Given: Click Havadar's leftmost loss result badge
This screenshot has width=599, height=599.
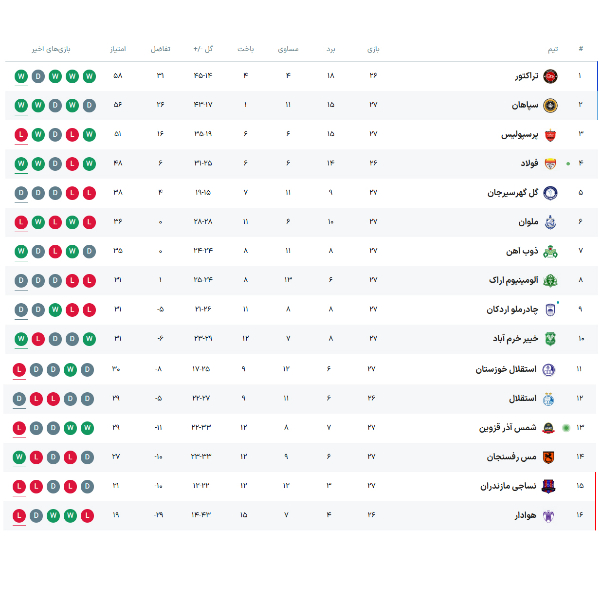Looking at the screenshot, I should pyautogui.click(x=19, y=516).
